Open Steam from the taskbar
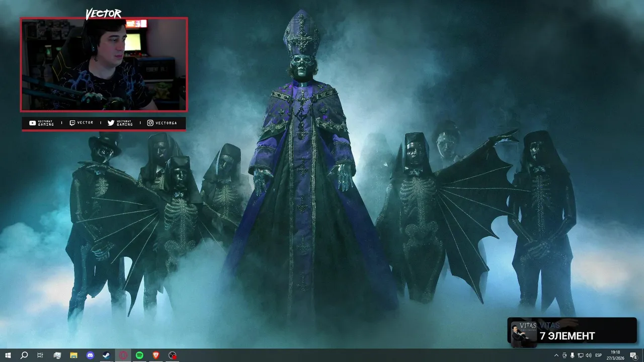 [107, 355]
